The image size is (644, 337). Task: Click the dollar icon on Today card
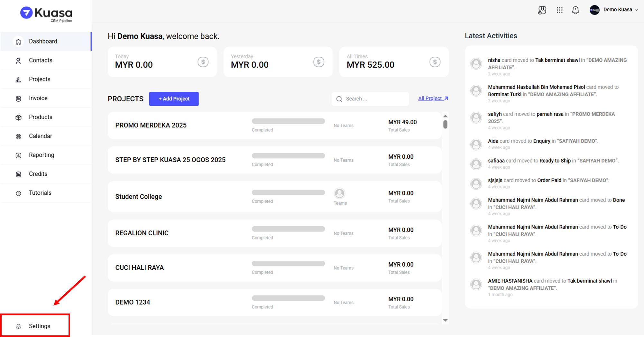click(203, 62)
